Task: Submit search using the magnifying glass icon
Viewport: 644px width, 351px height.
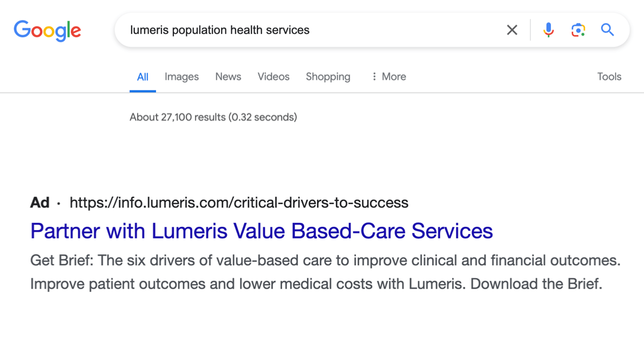Action: (x=607, y=30)
